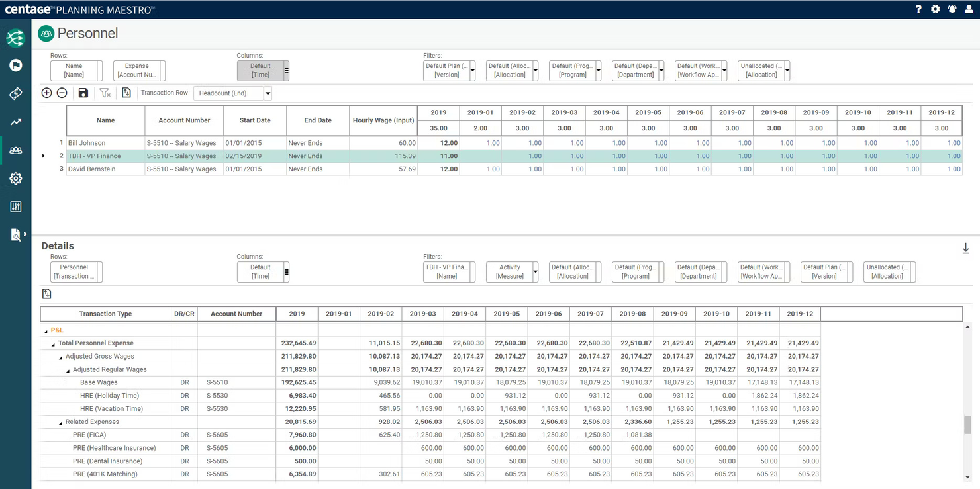Open the Activity Measure filter dropdown
This screenshot has width=980, height=489.
click(x=534, y=272)
